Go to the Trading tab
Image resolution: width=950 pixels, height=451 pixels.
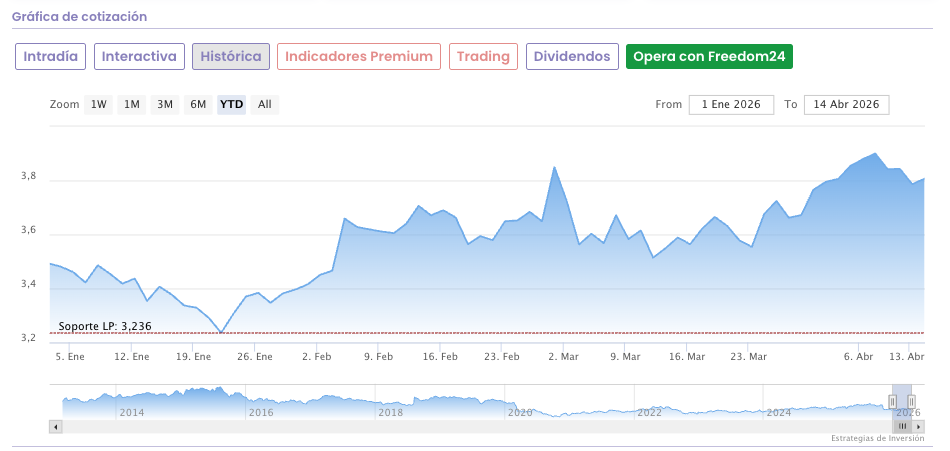[x=483, y=57]
